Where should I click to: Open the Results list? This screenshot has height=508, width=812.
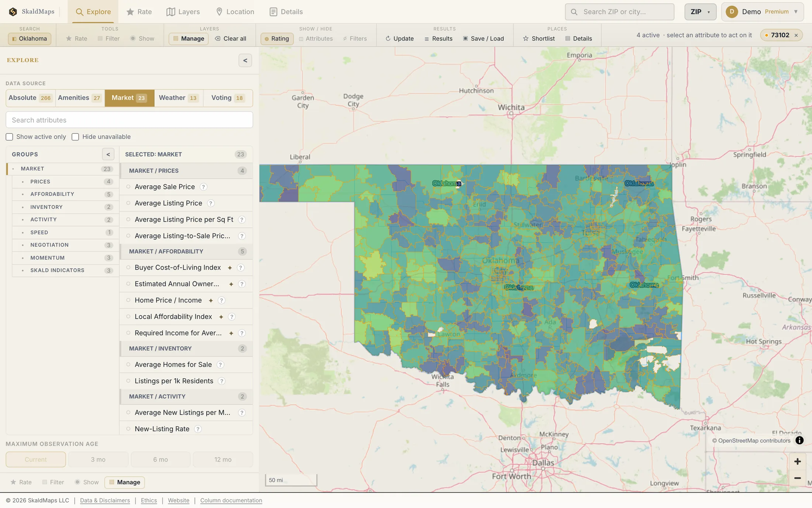438,38
